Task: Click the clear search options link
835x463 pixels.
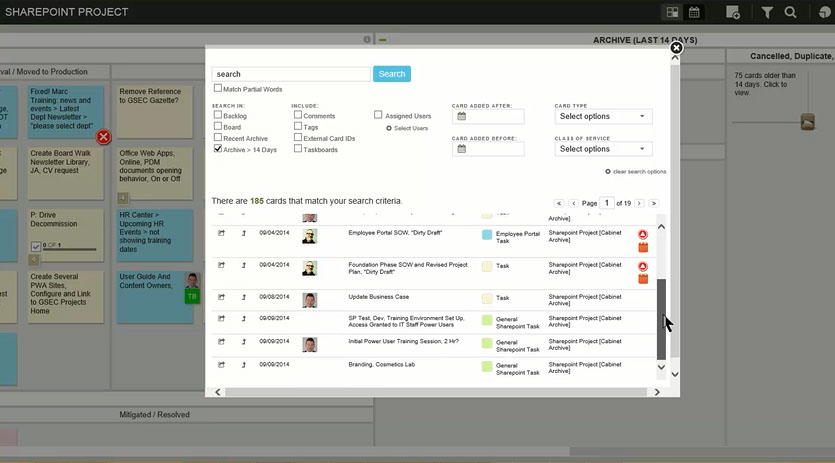Action: click(638, 172)
